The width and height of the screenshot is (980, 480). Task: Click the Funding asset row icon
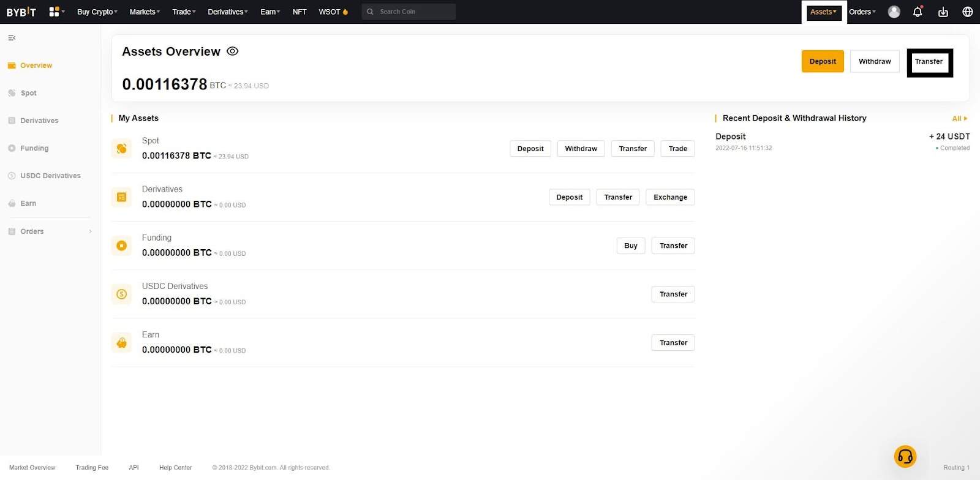(x=121, y=246)
